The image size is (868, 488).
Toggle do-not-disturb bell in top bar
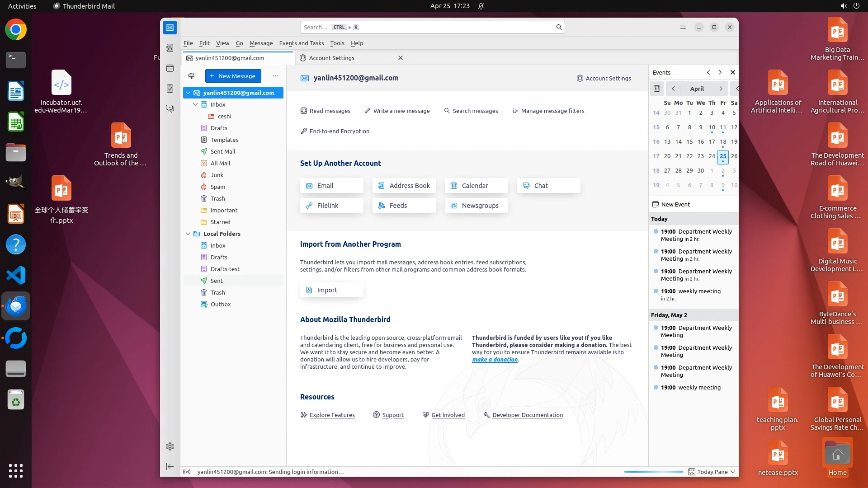pyautogui.click(x=481, y=6)
